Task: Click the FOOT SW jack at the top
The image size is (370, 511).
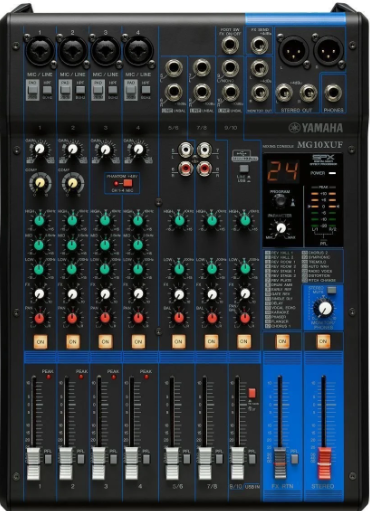Action: coord(230,45)
